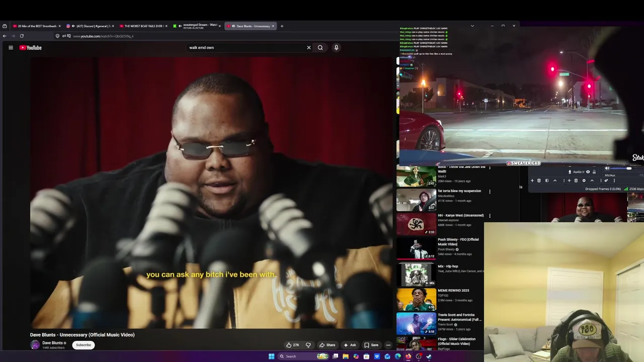Share the video using Share button
The width and height of the screenshot is (644, 362).
(x=327, y=345)
